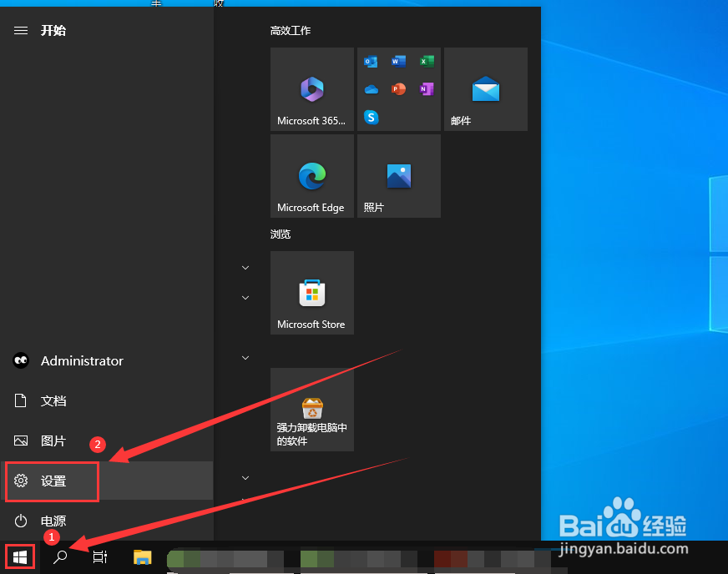Open the 照片 photos tile
This screenshot has height=574, width=728.
pyautogui.click(x=399, y=176)
